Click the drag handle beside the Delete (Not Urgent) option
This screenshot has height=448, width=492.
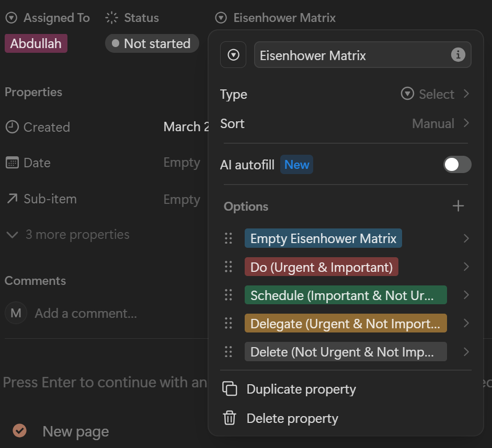tap(228, 352)
